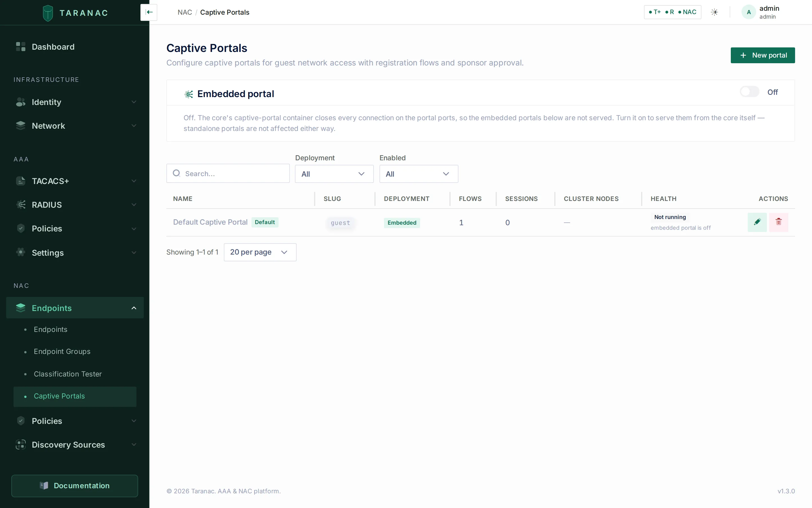The width and height of the screenshot is (812, 508).
Task: Click the Taranac shield logo
Action: point(48,13)
